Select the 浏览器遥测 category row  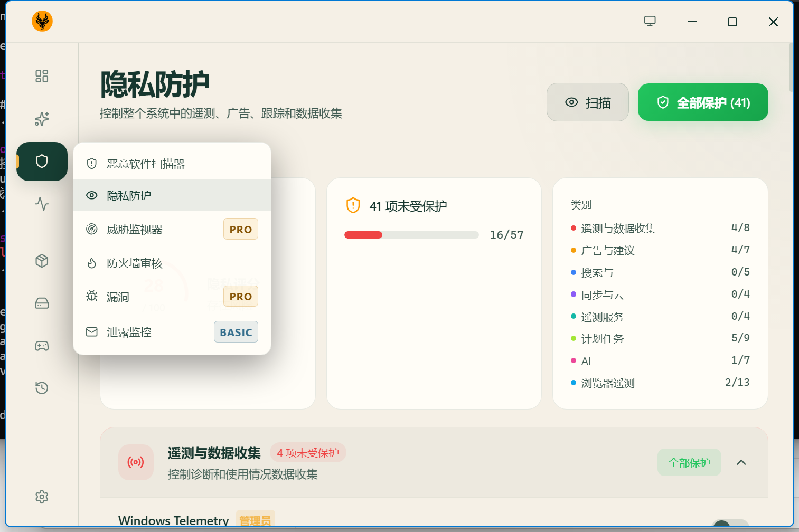660,383
